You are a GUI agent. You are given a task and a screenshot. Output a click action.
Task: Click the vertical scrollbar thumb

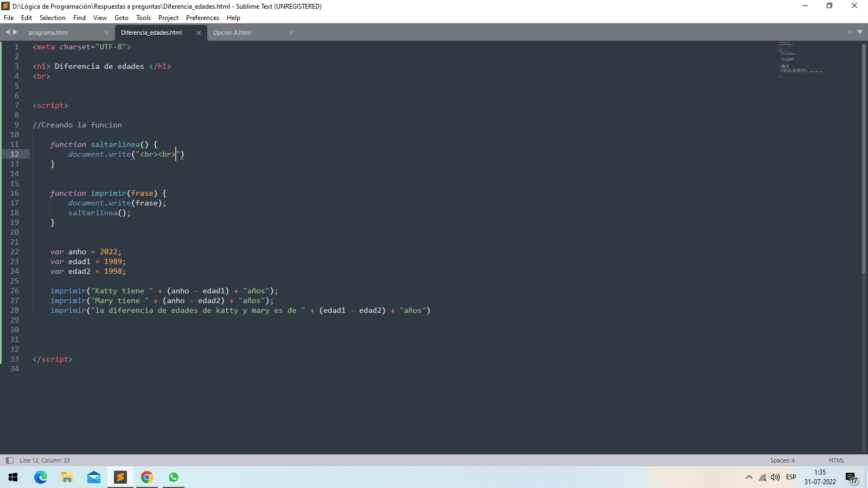864,157
